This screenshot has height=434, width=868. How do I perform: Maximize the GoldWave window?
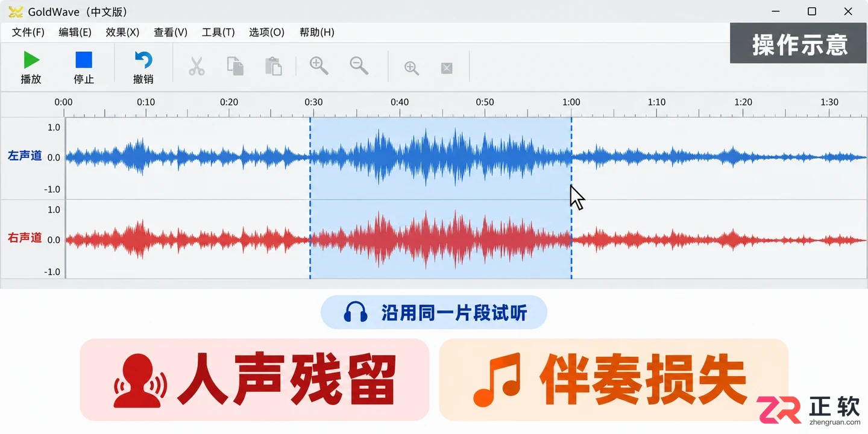pos(812,11)
